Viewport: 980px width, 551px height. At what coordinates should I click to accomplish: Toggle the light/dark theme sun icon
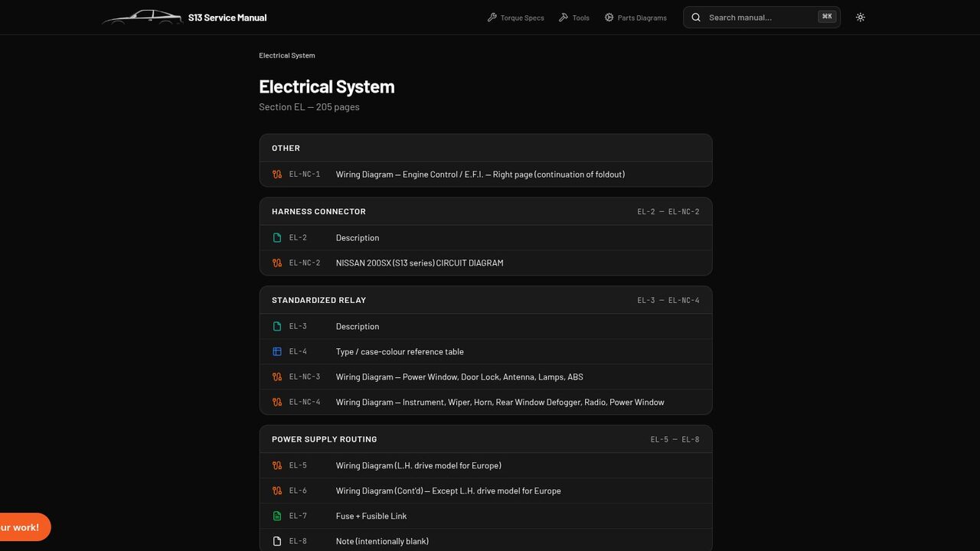click(x=861, y=18)
